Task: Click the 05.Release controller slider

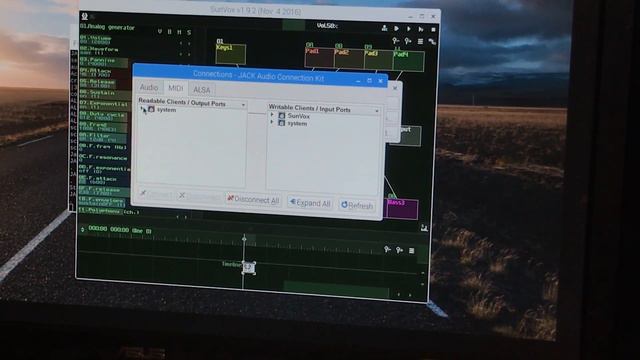Action: [x=104, y=84]
